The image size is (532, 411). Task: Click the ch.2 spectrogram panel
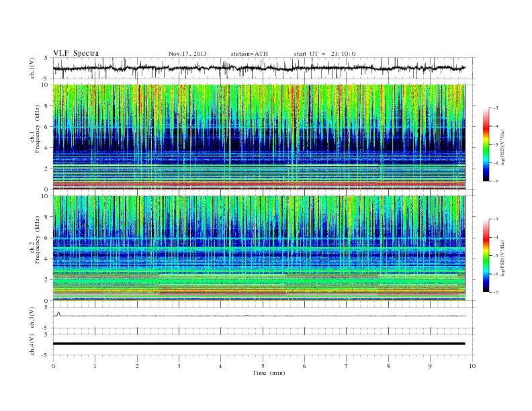[x=259, y=248]
